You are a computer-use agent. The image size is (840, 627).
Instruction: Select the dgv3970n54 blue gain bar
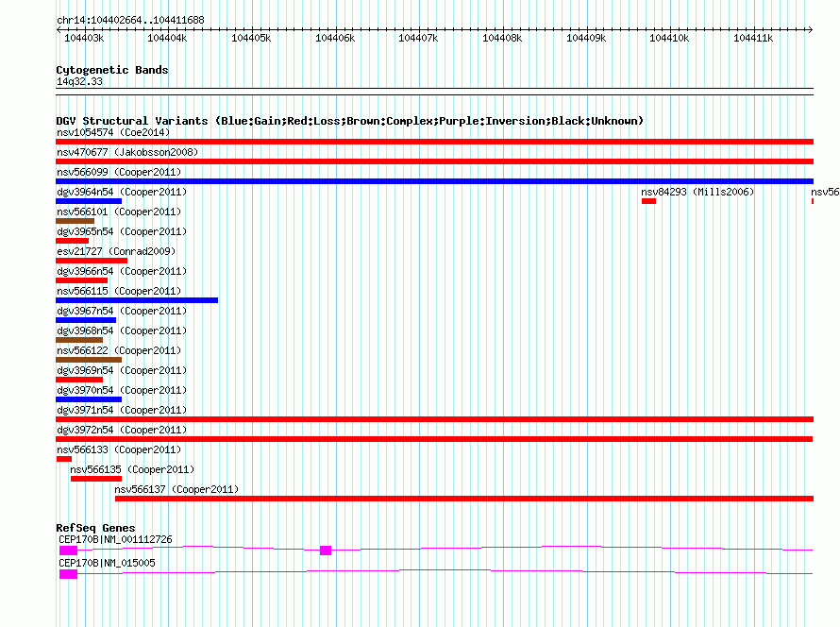89,399
